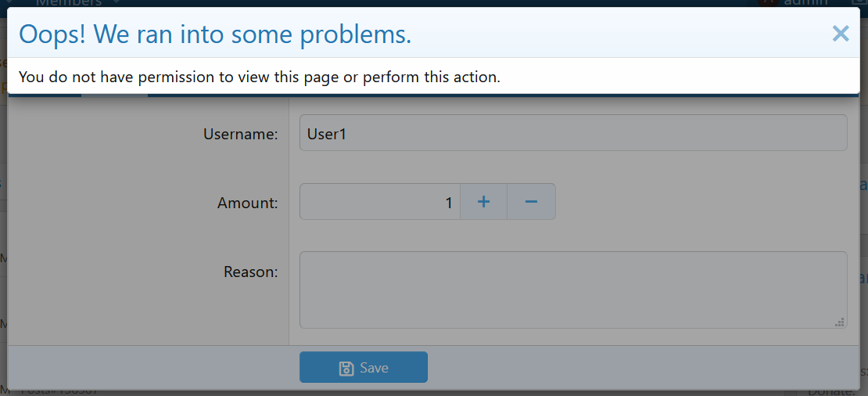
Task: Increase the amount with plus button
Action: 484,202
